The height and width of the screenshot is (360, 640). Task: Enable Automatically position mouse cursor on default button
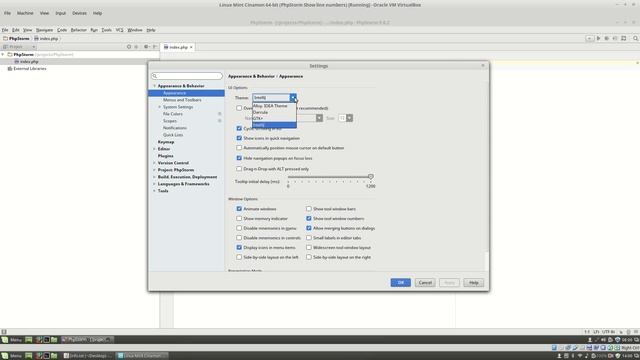(239, 148)
